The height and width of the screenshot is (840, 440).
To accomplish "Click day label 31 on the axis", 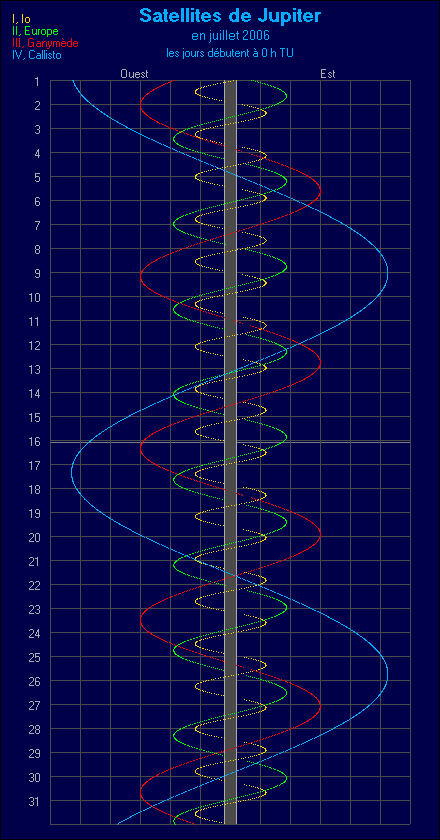I will click(34, 801).
